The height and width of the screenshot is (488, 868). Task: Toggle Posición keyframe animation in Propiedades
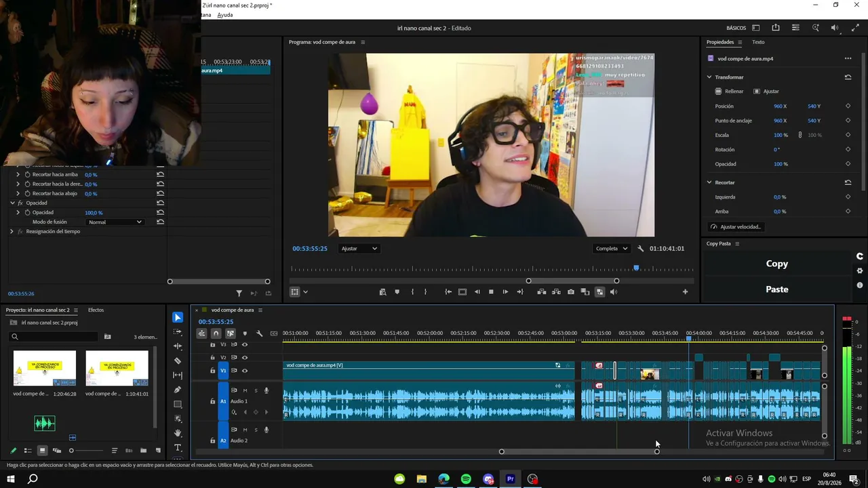click(848, 106)
